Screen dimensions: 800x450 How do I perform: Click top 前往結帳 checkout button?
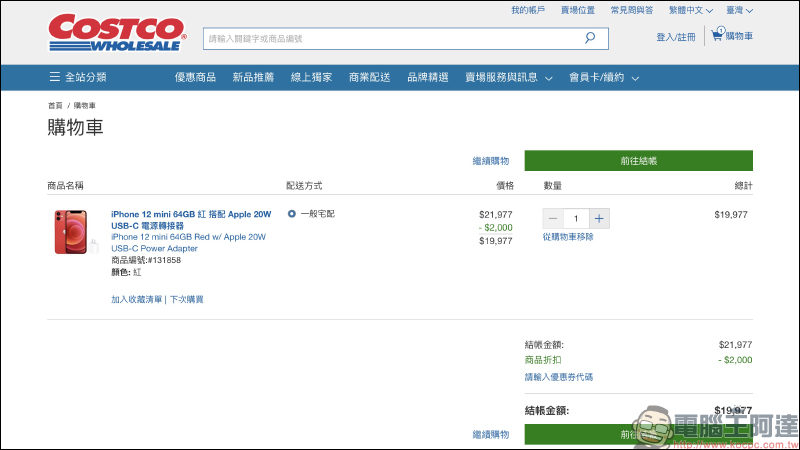click(x=638, y=161)
